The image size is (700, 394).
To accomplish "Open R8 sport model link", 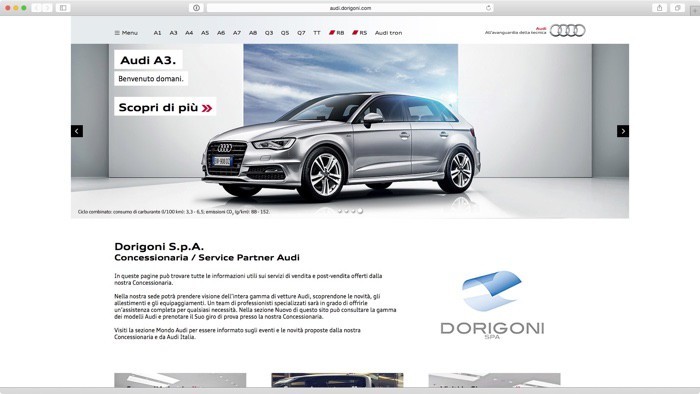I will (x=337, y=33).
